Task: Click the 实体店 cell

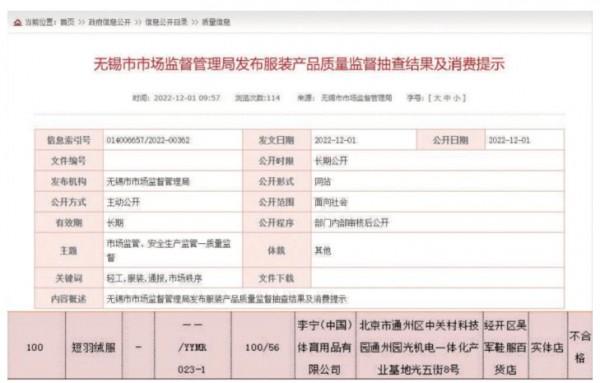Action: point(548,346)
